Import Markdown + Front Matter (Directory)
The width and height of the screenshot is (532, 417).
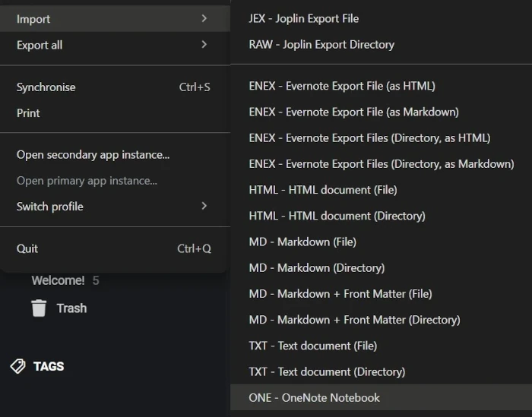[381, 320]
